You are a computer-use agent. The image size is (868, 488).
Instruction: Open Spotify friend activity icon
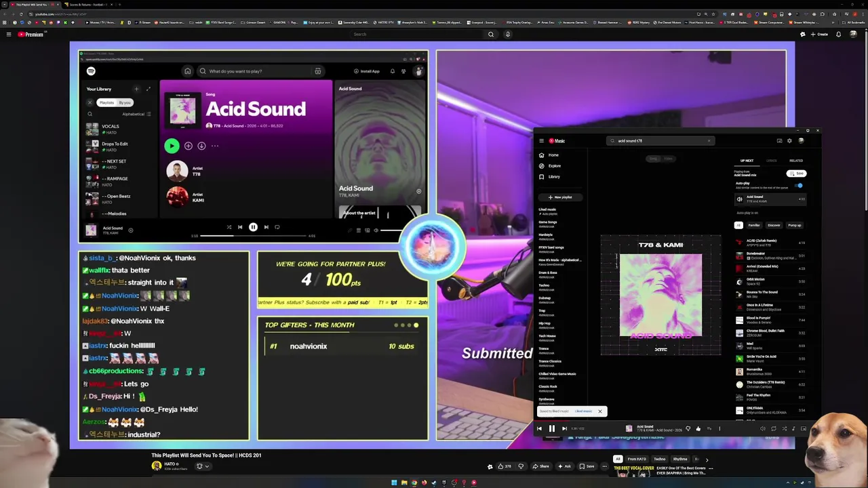point(403,71)
